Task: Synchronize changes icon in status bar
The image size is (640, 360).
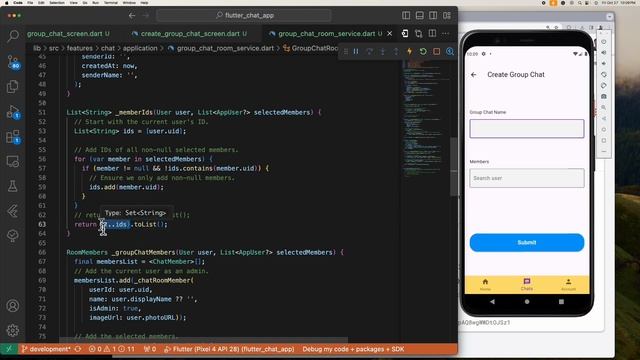Action: click(x=78, y=349)
